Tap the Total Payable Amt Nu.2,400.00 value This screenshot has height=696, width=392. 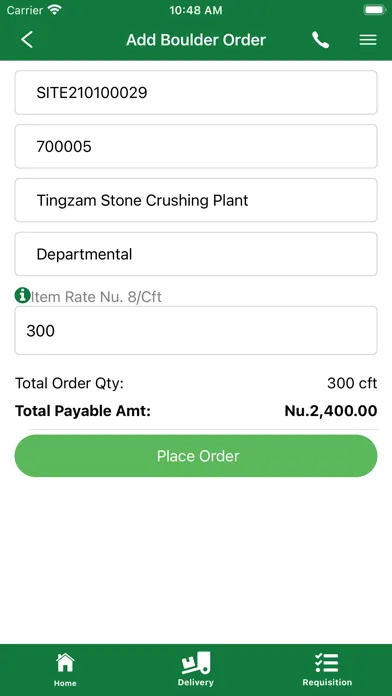[331, 411]
